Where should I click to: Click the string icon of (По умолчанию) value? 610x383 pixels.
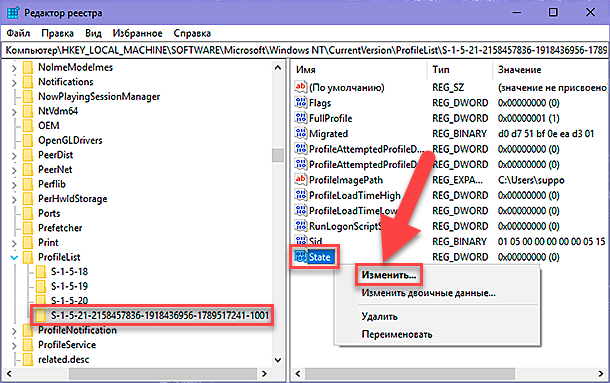[x=301, y=87]
